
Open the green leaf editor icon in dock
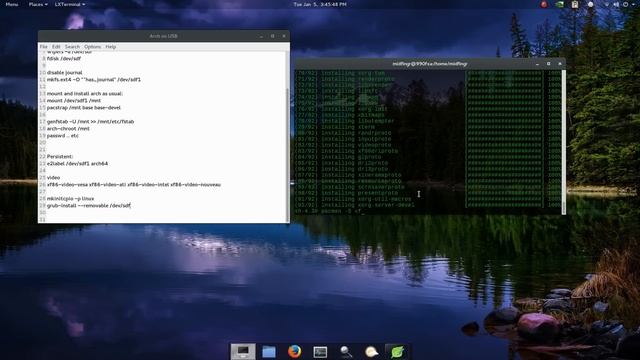click(397, 351)
